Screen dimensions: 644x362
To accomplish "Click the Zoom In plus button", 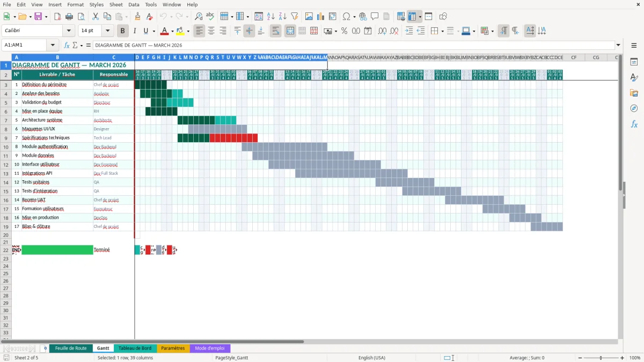I will [623, 358].
